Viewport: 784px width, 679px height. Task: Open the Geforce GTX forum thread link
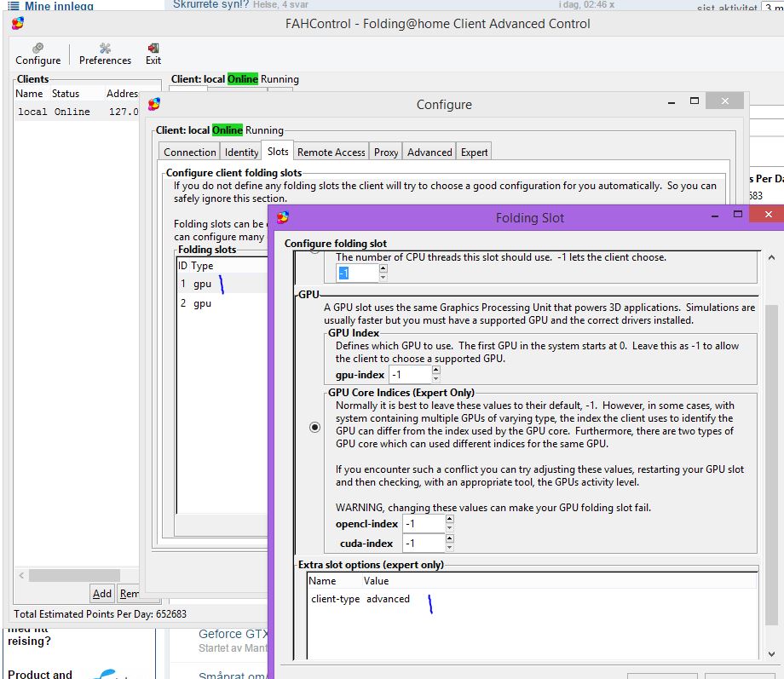(x=233, y=634)
